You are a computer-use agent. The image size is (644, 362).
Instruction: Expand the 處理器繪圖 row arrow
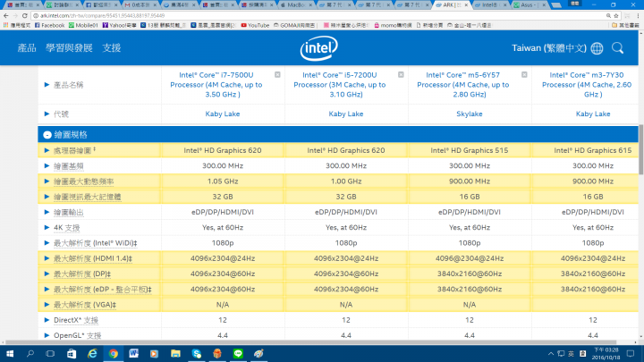(47, 150)
